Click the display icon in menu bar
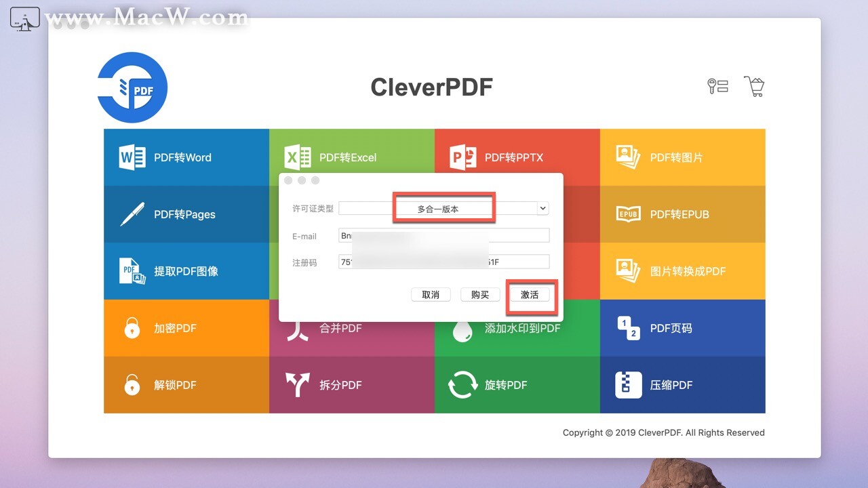Screen dimensions: 868x488 (25, 20)
